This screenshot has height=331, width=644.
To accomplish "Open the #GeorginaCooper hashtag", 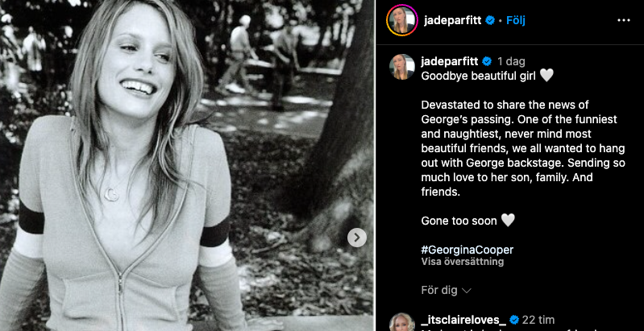I will tap(467, 250).
